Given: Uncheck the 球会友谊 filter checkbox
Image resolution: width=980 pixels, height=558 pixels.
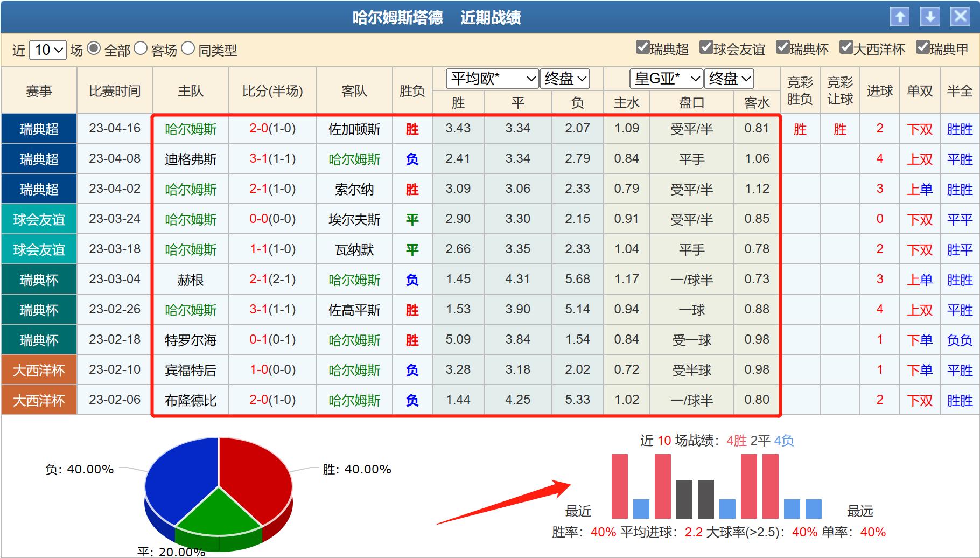Looking at the screenshot, I should pyautogui.click(x=705, y=47).
